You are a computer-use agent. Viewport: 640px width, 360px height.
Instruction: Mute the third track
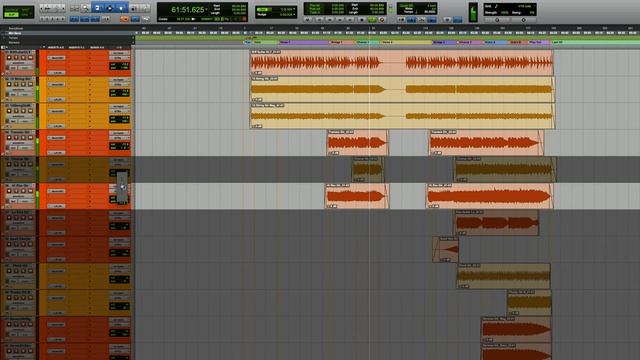tap(30, 111)
